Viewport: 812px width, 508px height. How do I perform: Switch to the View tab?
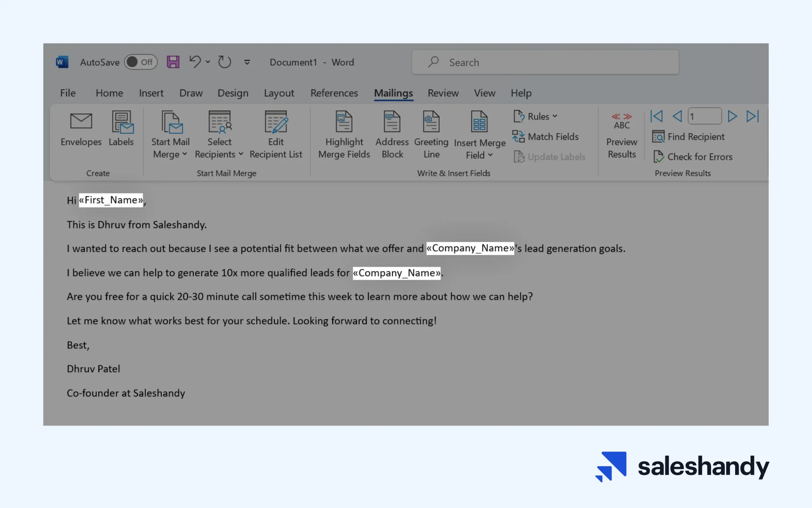click(x=484, y=93)
